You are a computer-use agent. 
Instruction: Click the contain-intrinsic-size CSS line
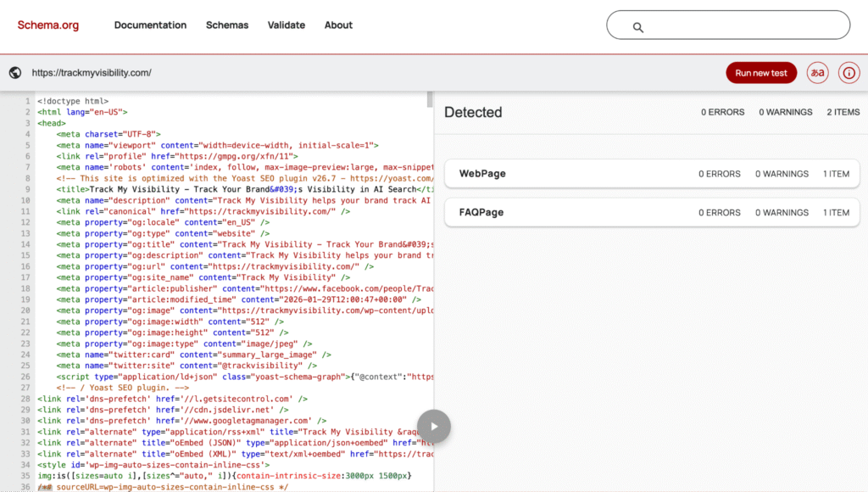pyautogui.click(x=224, y=476)
